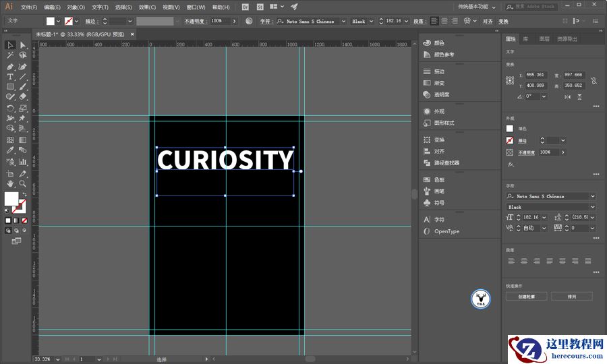Select the Pen tool

(x=10, y=67)
